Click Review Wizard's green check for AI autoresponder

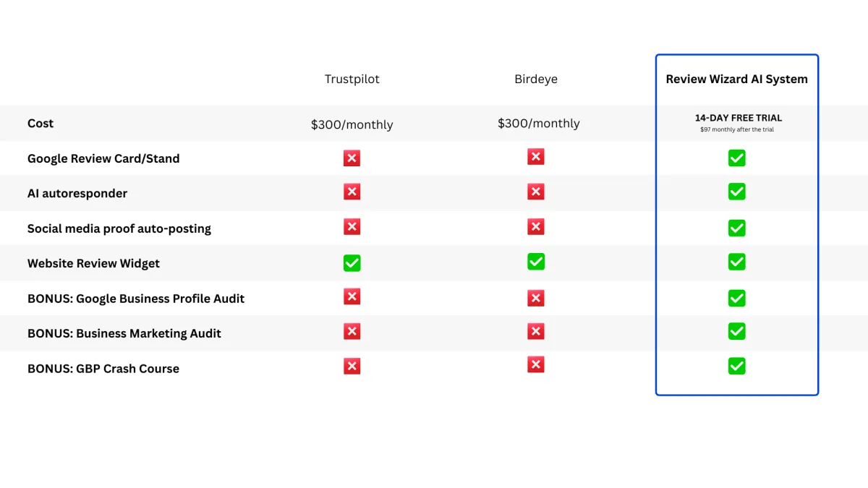(736, 192)
